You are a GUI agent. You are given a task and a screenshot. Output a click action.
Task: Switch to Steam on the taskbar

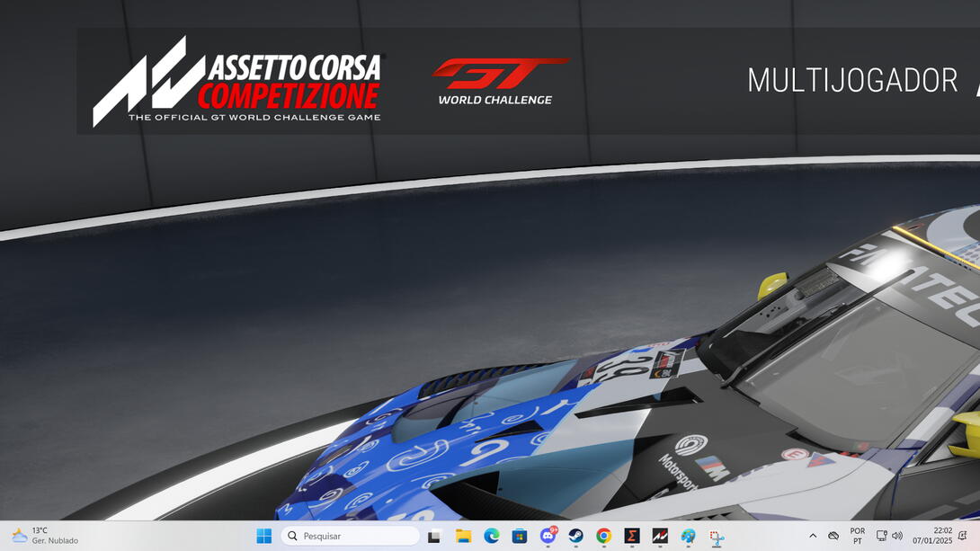pos(575,536)
